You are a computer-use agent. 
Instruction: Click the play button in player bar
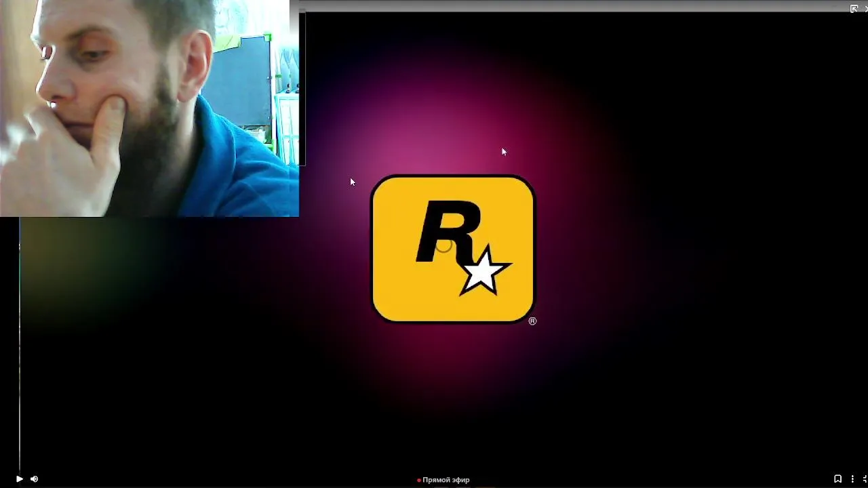(x=19, y=479)
